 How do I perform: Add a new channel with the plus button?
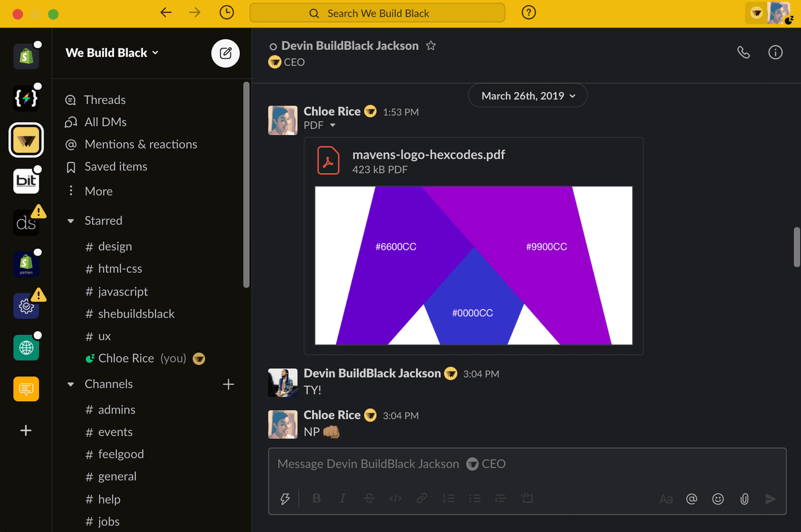pos(228,384)
